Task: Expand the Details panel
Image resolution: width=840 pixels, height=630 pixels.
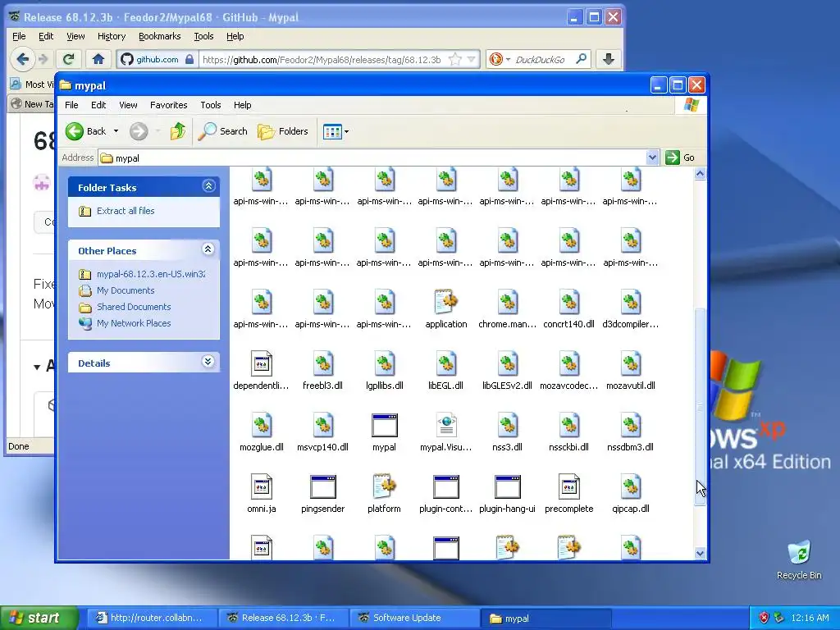Action: click(x=208, y=362)
